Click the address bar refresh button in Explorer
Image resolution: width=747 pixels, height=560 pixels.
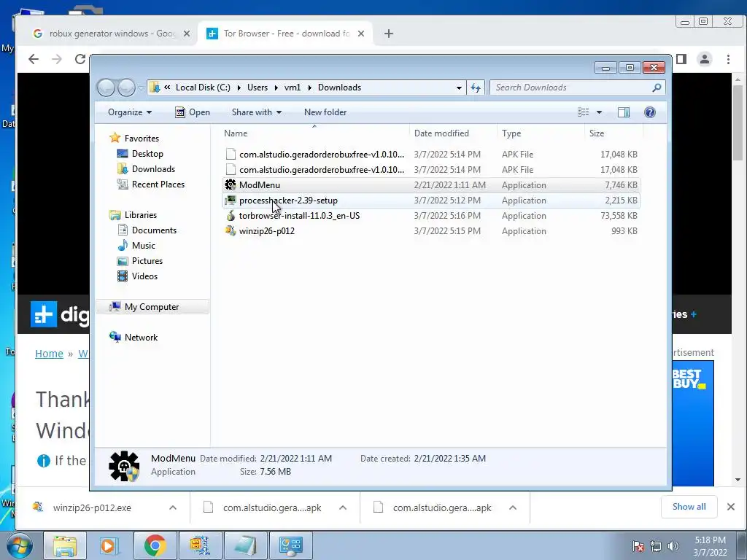tap(476, 87)
